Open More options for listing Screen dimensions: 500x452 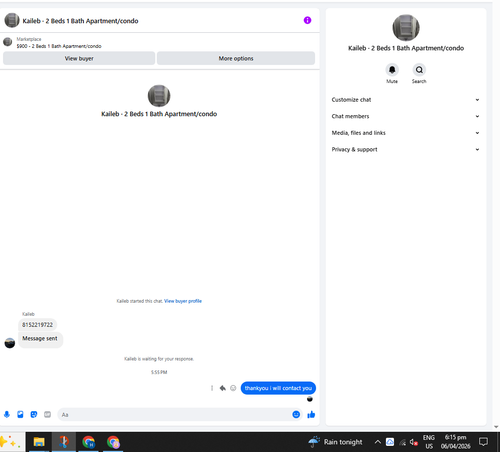click(236, 58)
